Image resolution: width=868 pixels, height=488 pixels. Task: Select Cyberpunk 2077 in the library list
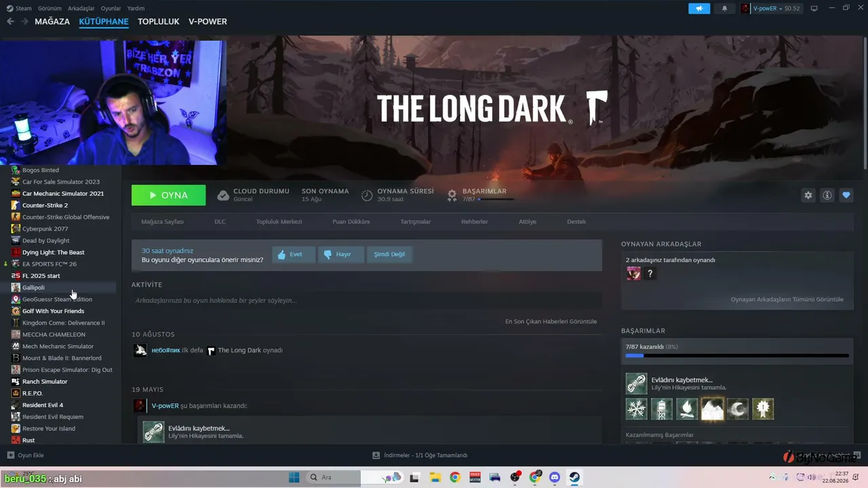[x=45, y=229]
